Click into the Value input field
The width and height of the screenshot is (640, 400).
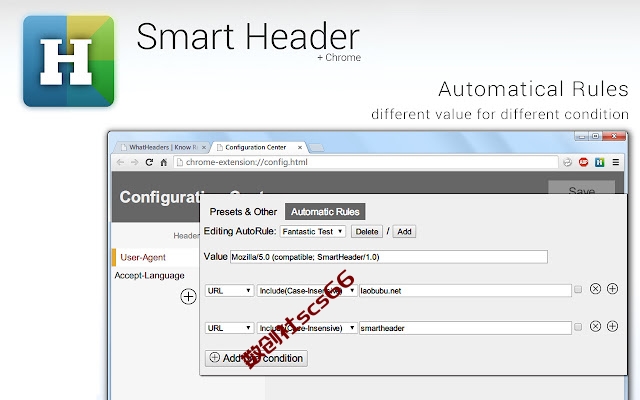[389, 257]
